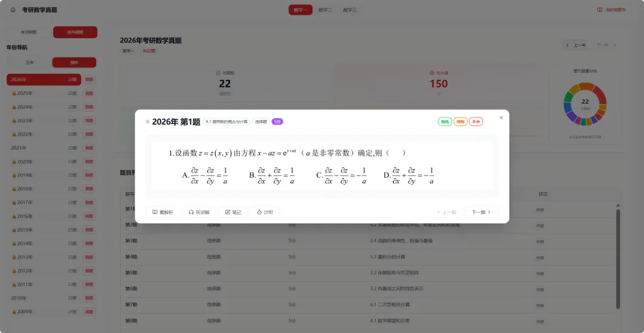
Task: Start the 计时 timer button
Action: [265, 212]
